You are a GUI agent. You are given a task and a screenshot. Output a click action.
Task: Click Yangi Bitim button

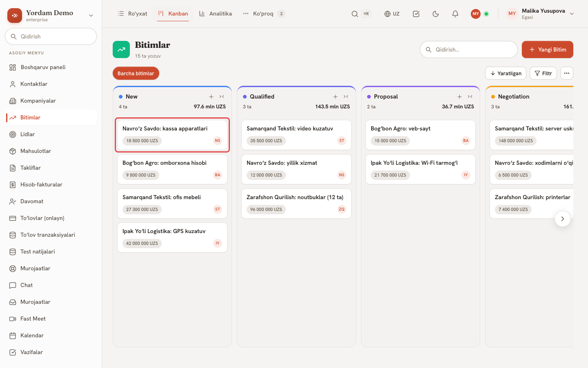pos(548,49)
